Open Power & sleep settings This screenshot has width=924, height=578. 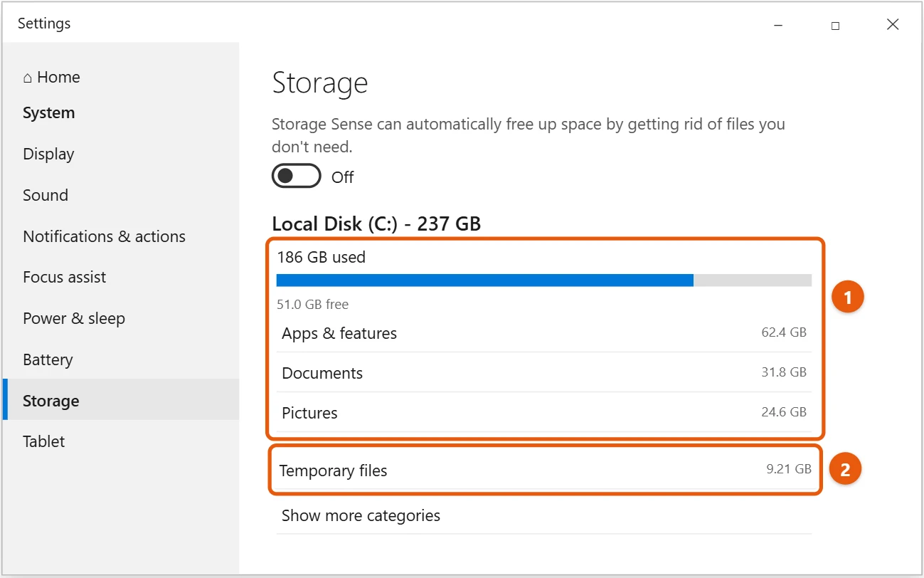(74, 318)
